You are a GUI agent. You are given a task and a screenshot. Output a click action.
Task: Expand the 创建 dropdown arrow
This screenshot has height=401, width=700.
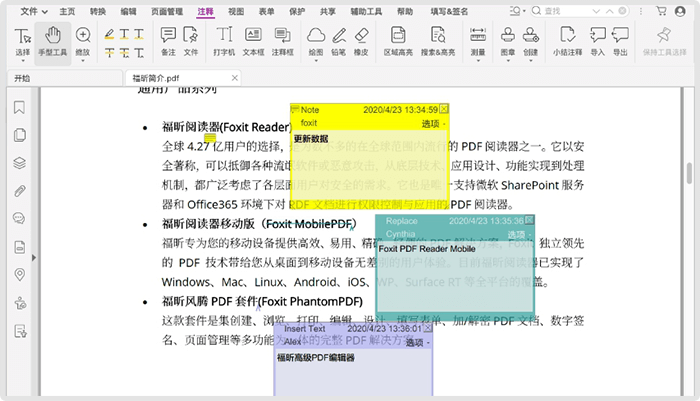pyautogui.click(x=530, y=61)
